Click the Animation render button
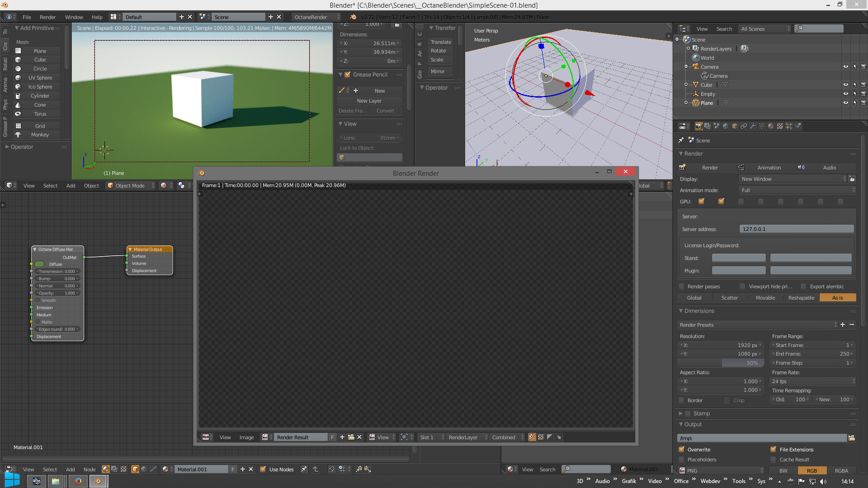The width and height of the screenshot is (868, 488). (x=769, y=168)
